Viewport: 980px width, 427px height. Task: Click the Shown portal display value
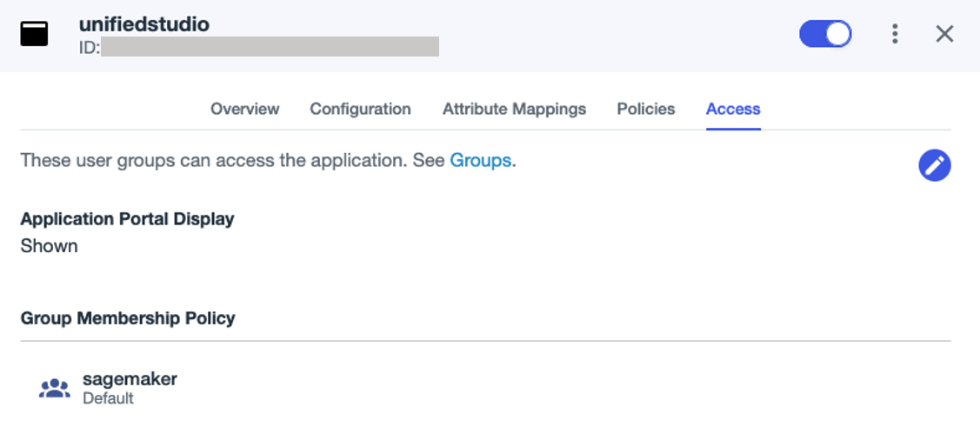[50, 246]
